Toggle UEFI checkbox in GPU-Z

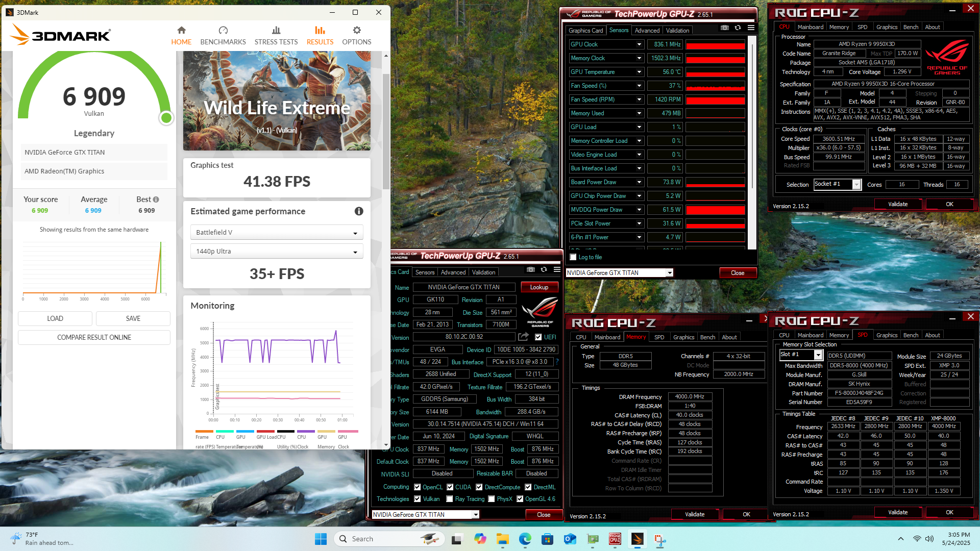(x=538, y=337)
